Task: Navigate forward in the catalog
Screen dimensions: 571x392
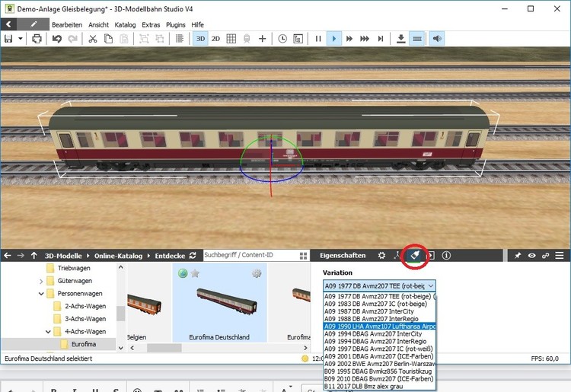Action: 21,256
